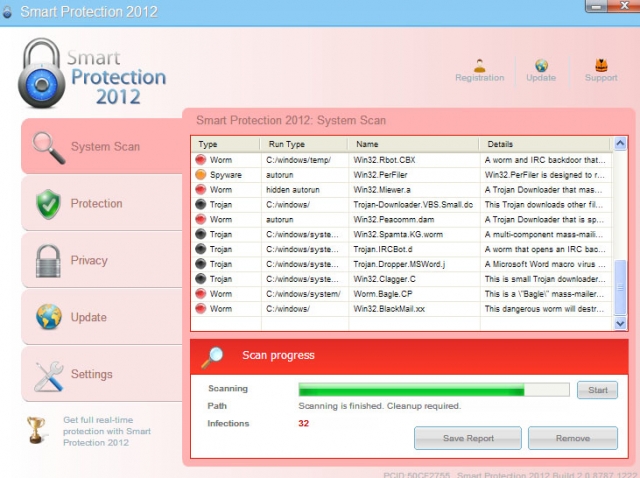Click the Start scan button

[597, 390]
